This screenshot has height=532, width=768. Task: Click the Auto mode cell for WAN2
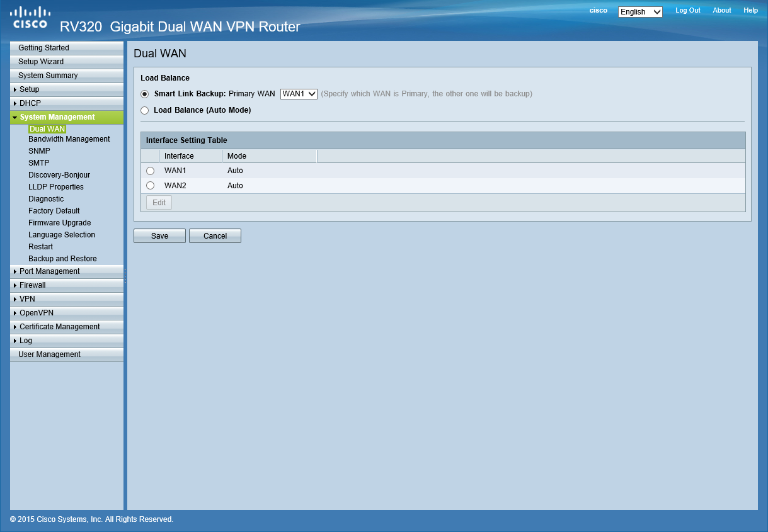pyautogui.click(x=235, y=186)
